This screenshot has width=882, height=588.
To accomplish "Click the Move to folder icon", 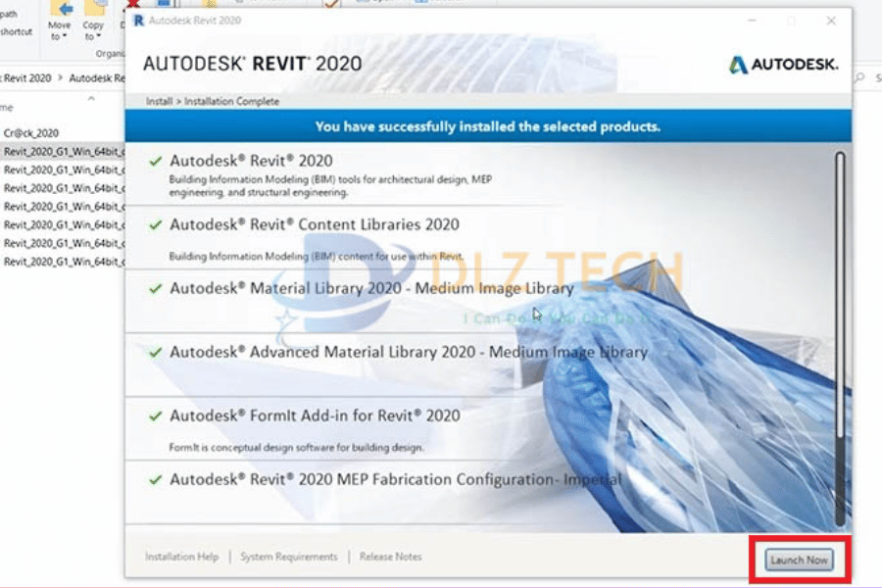I will coord(61,9).
